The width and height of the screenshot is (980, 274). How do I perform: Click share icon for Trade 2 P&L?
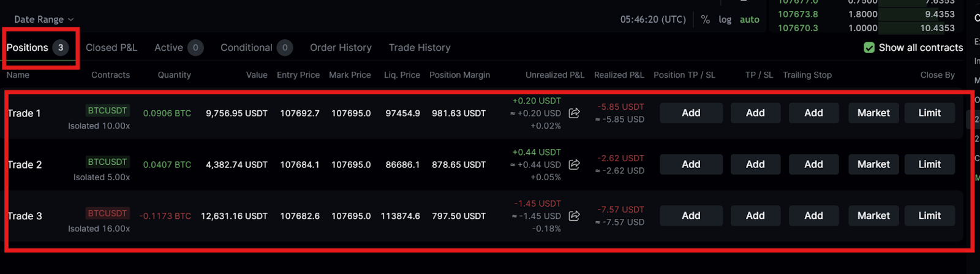(x=574, y=164)
